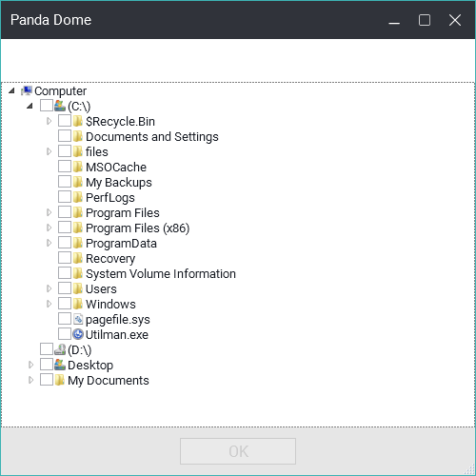
Task: Click the My Documents folder icon
Action: click(60, 380)
